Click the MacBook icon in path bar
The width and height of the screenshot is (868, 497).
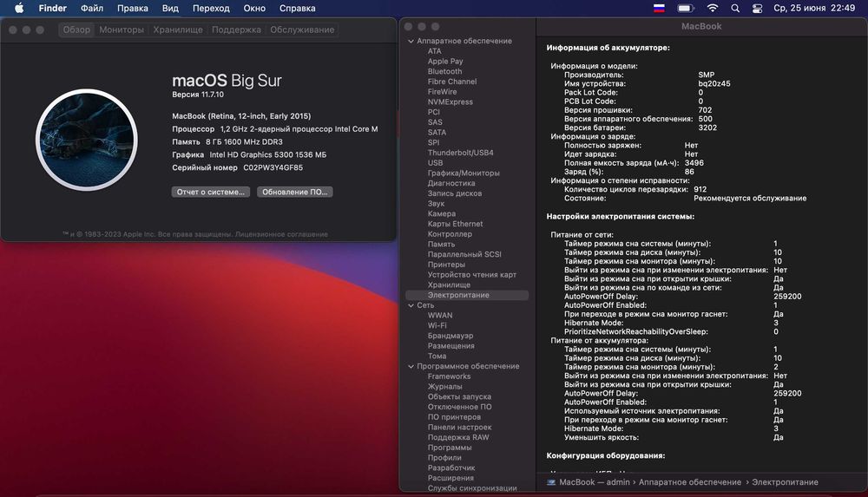[551, 482]
